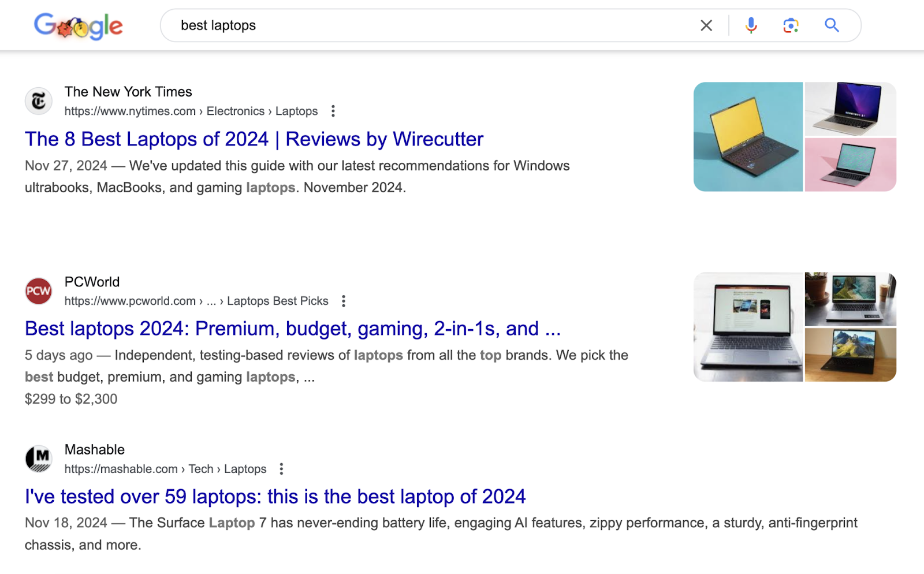Open options menu for the NYT result
The width and height of the screenshot is (924, 574).
[334, 111]
